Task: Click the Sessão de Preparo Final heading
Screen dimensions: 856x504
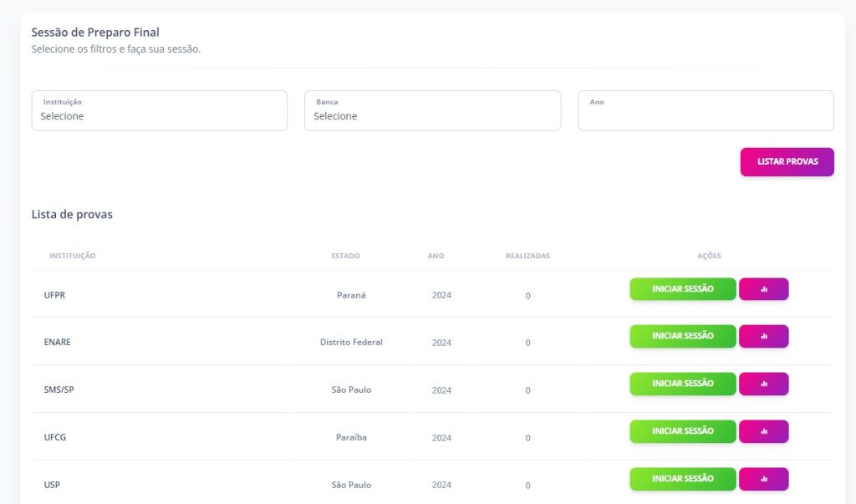Action: click(x=95, y=33)
